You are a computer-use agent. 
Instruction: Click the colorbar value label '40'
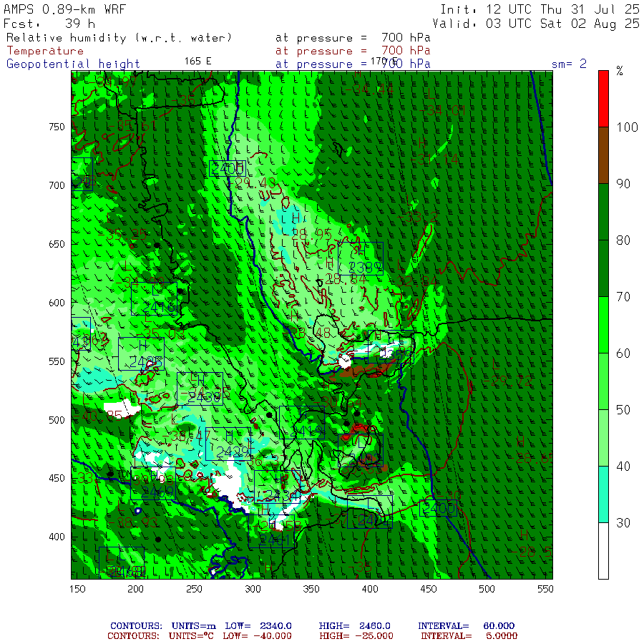coord(623,466)
